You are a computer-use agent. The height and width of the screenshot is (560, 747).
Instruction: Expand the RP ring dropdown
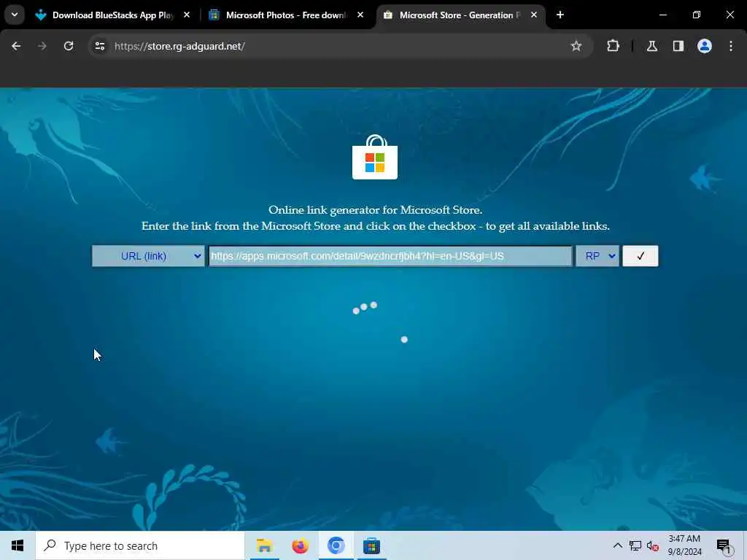tap(597, 256)
